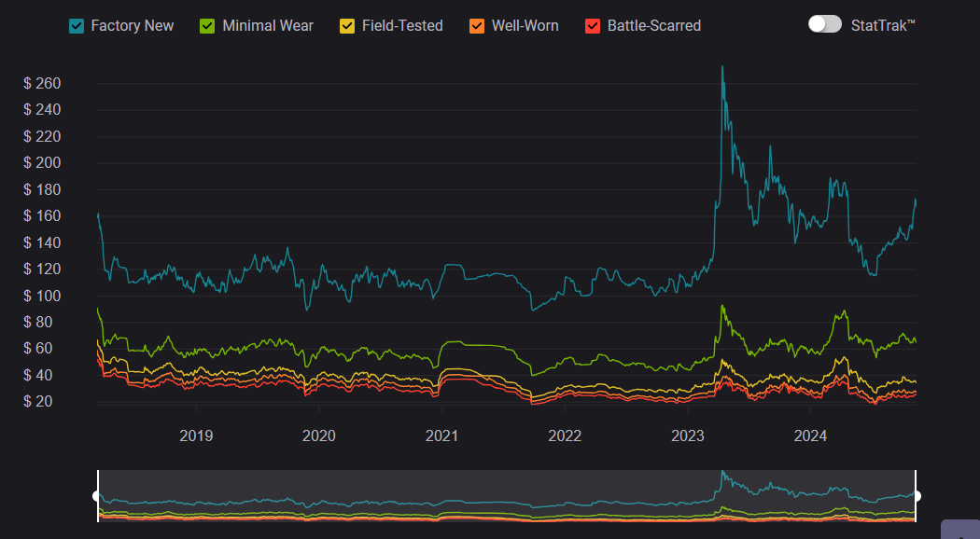The height and width of the screenshot is (539, 980).
Task: Click the 2019 x-axis label
Action: coord(196,435)
